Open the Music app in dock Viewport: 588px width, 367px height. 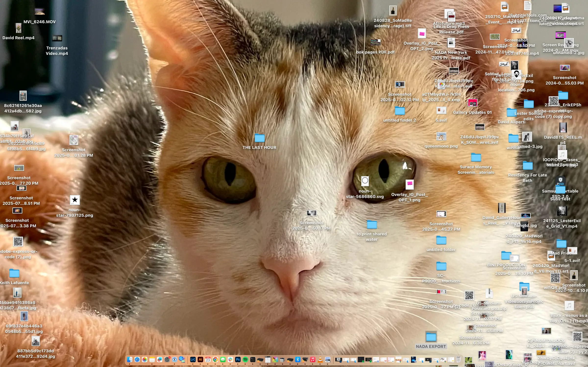pos(313,360)
